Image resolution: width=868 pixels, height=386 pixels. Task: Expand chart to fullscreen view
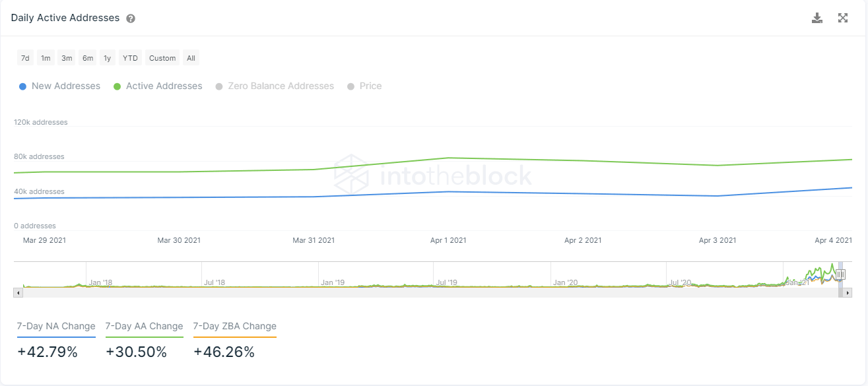click(843, 18)
